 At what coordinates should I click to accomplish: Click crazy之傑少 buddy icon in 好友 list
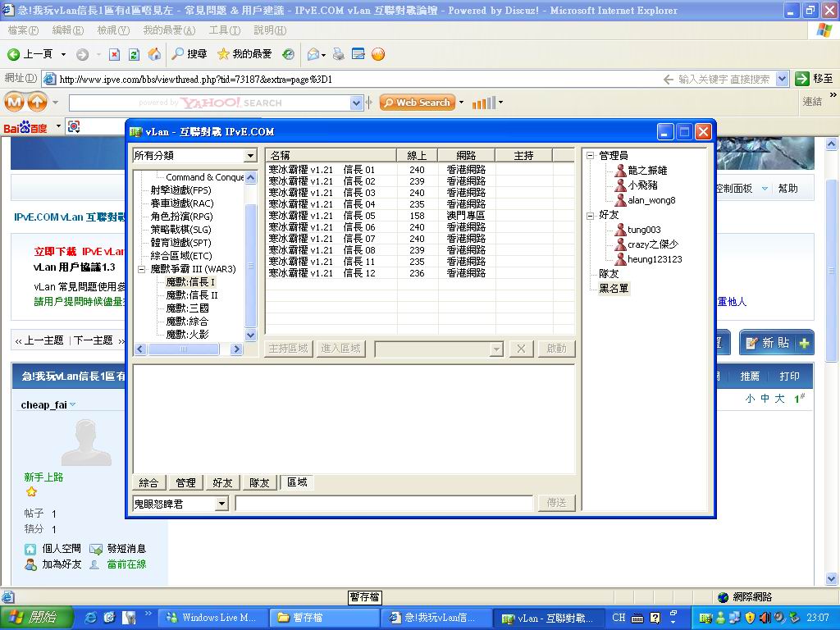(x=620, y=243)
